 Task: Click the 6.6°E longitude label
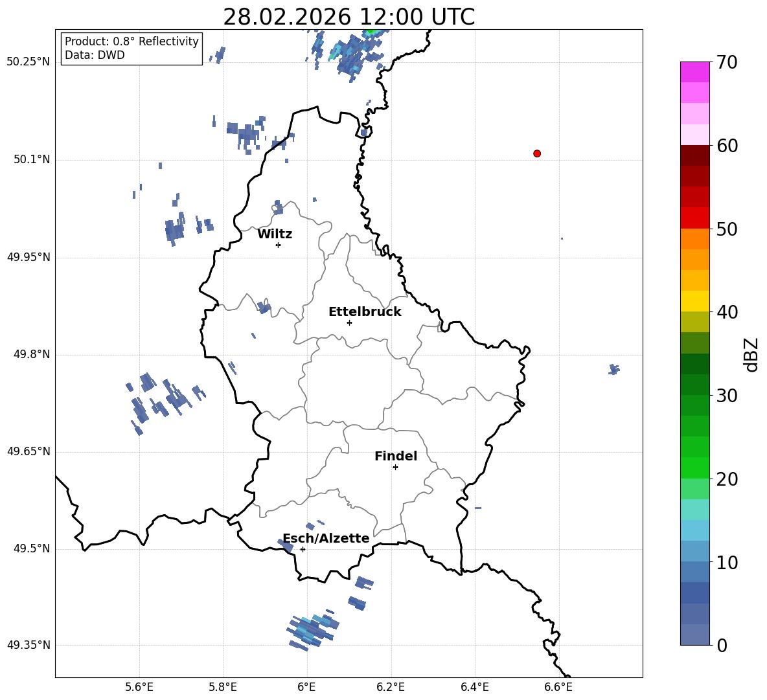(558, 687)
